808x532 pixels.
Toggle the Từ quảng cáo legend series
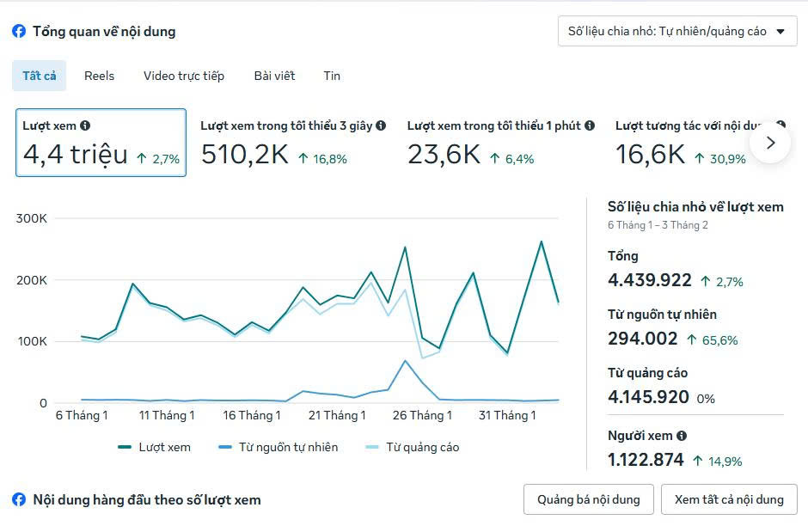pyautogui.click(x=413, y=447)
